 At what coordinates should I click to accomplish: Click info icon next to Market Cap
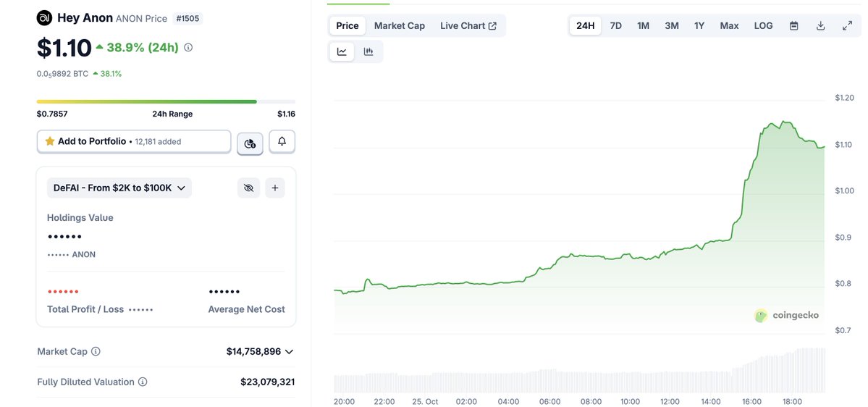(96, 351)
